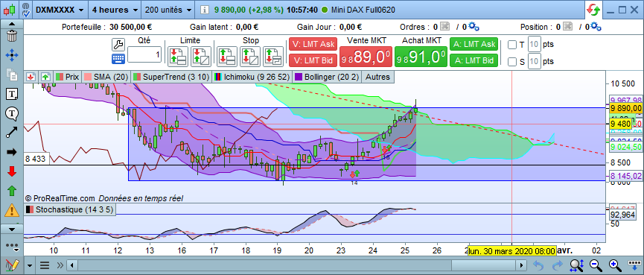Viewport: 644px width, 275px height.
Task: Expand the left toolbar with down arrow
Action: (11, 229)
